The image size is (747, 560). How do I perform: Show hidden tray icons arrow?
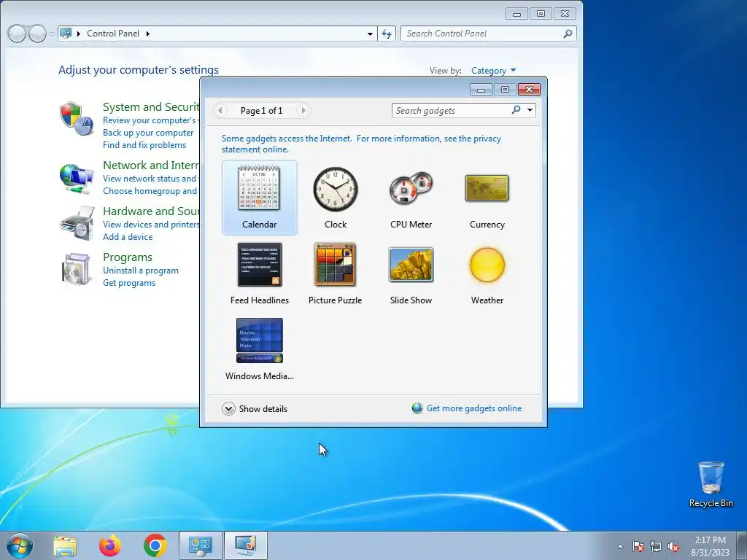coord(620,546)
